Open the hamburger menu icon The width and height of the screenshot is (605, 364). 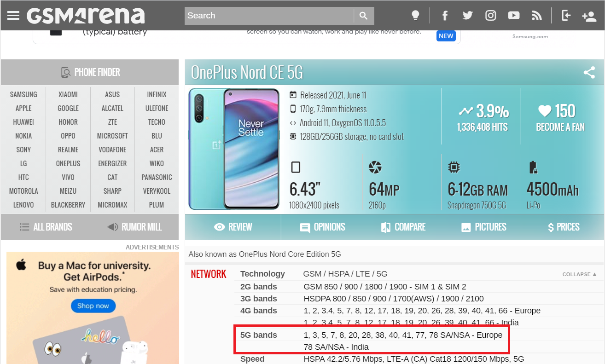(x=13, y=16)
